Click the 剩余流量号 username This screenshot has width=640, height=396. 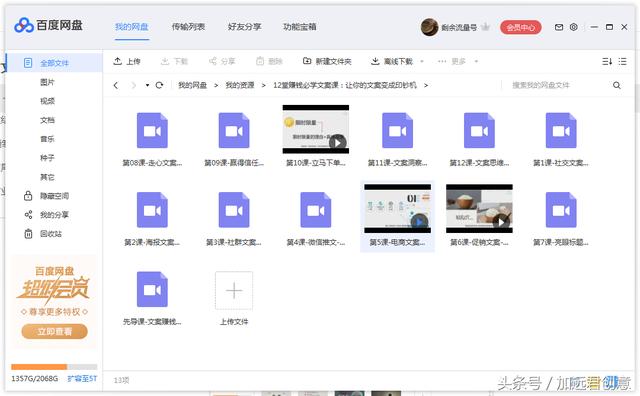[x=459, y=27]
